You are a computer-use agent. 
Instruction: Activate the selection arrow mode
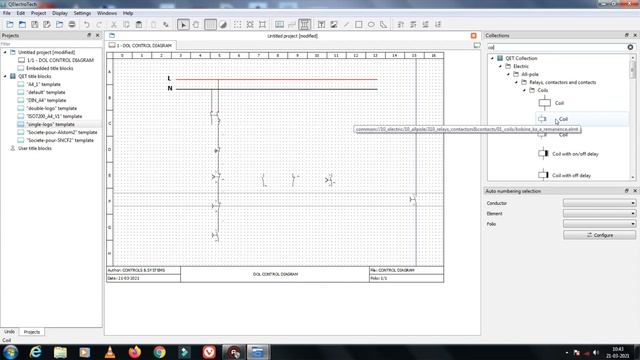[183, 24]
